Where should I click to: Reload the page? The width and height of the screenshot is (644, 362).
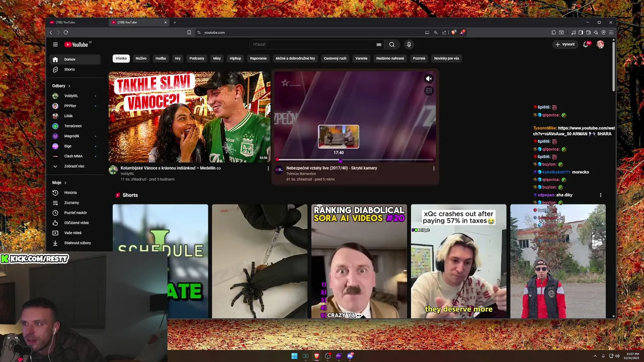coord(66,32)
